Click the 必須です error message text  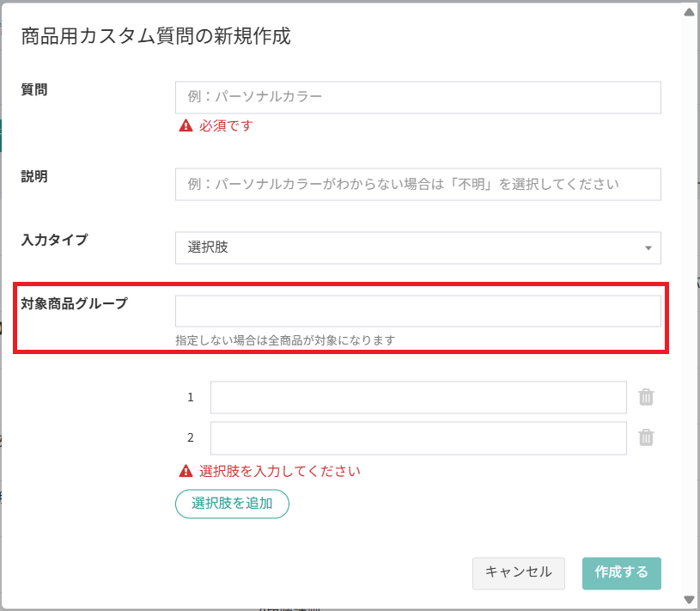(x=226, y=125)
